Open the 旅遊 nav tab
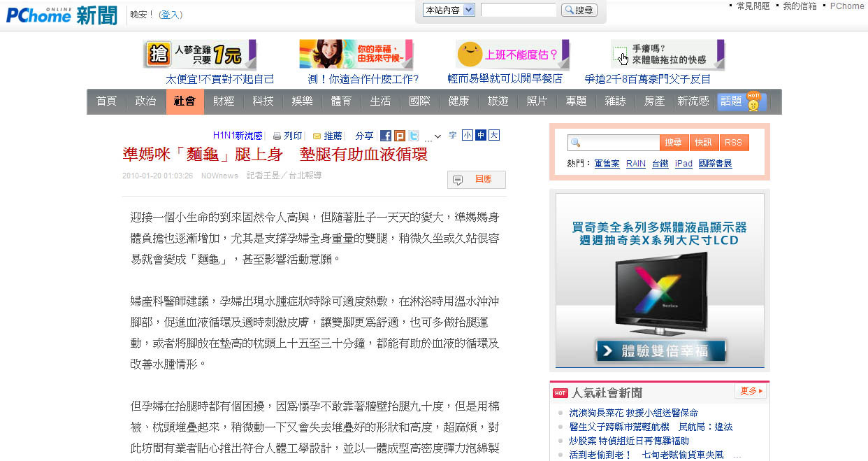This screenshot has width=868, height=461. [498, 101]
